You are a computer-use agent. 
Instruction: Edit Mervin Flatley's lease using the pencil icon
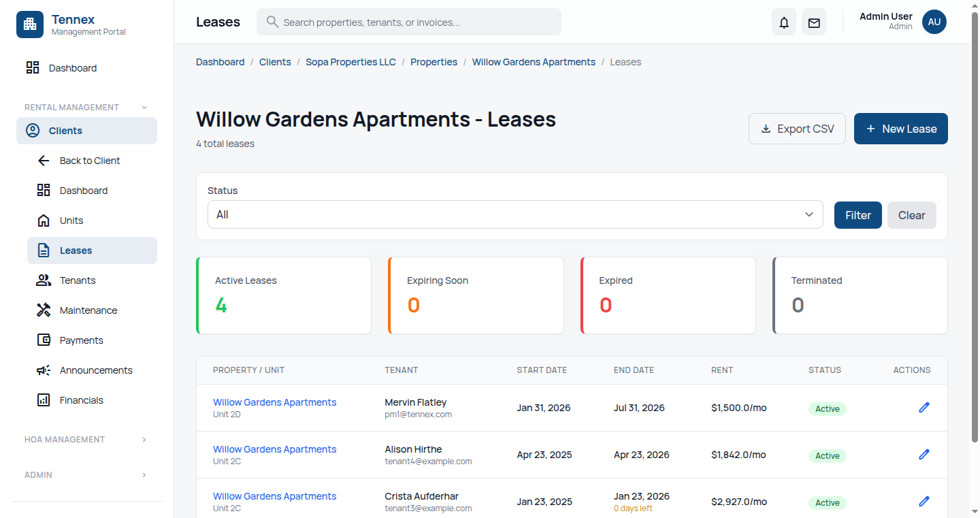tap(924, 407)
